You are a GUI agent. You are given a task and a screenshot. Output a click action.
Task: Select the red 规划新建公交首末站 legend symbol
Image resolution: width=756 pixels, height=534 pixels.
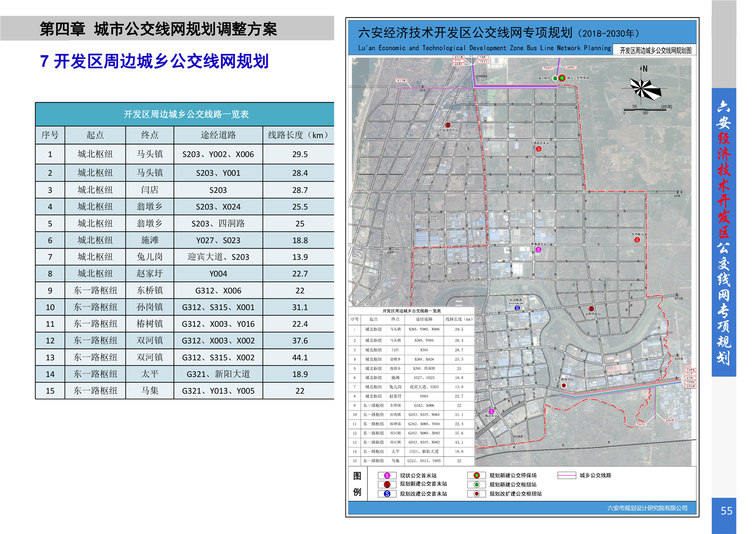pos(387,485)
